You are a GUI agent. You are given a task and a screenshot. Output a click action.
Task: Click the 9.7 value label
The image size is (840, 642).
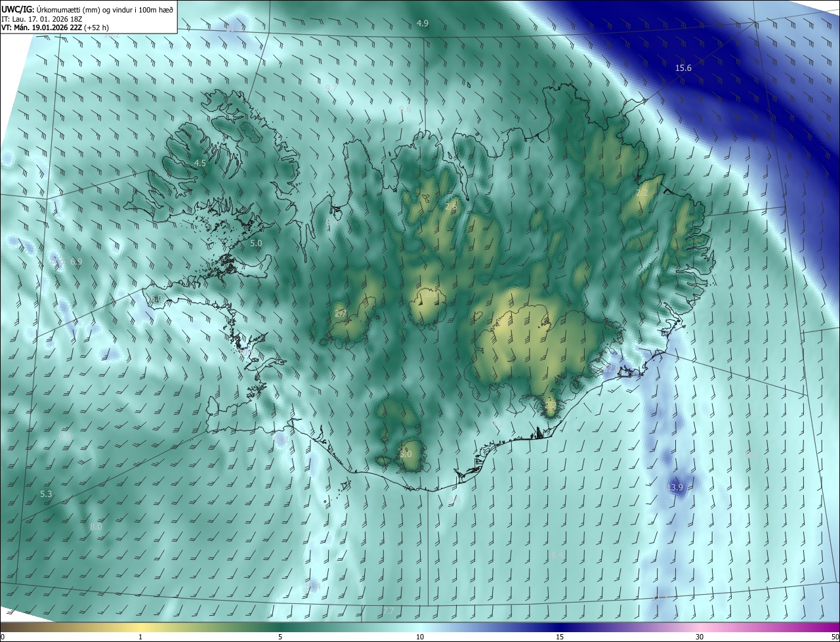tap(331, 87)
